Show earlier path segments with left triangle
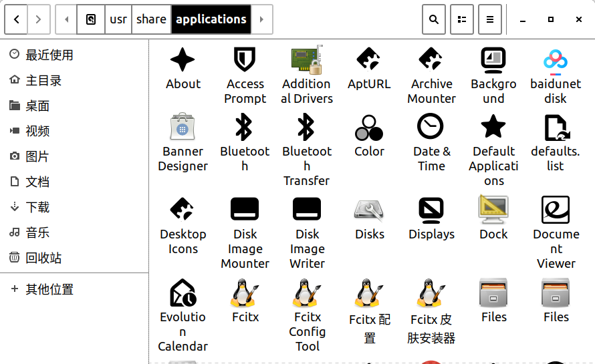595x364 pixels. pyautogui.click(x=66, y=19)
